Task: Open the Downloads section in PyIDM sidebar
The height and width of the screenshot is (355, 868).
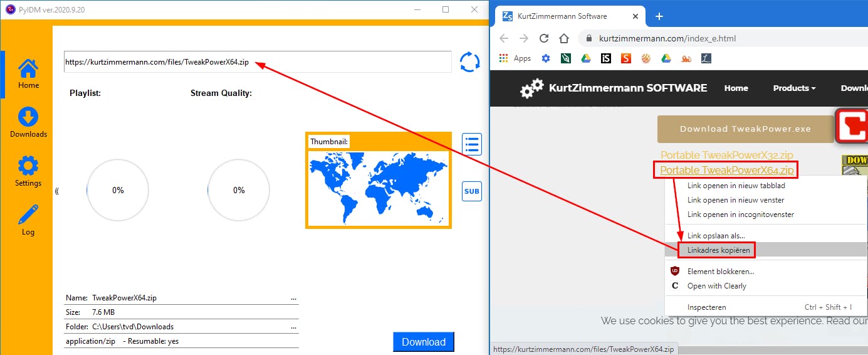Action: 28,123
